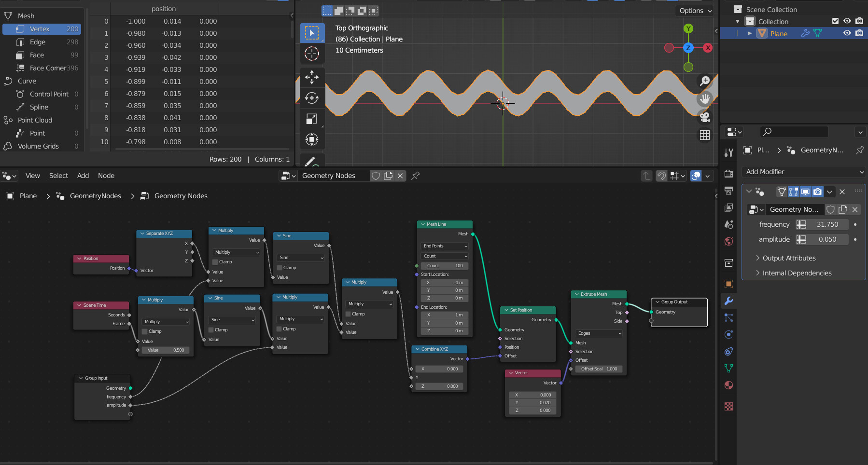Enable the Clamp checkbox on the Sine node
The width and height of the screenshot is (868, 465).
(280, 268)
